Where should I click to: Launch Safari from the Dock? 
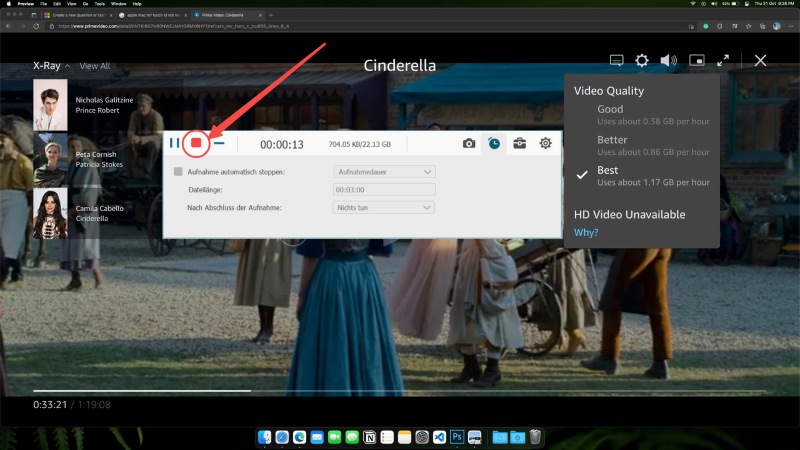tap(282, 437)
